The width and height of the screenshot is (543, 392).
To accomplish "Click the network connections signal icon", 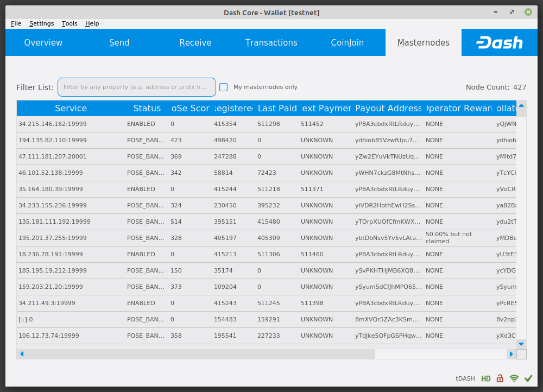I will click(x=514, y=378).
